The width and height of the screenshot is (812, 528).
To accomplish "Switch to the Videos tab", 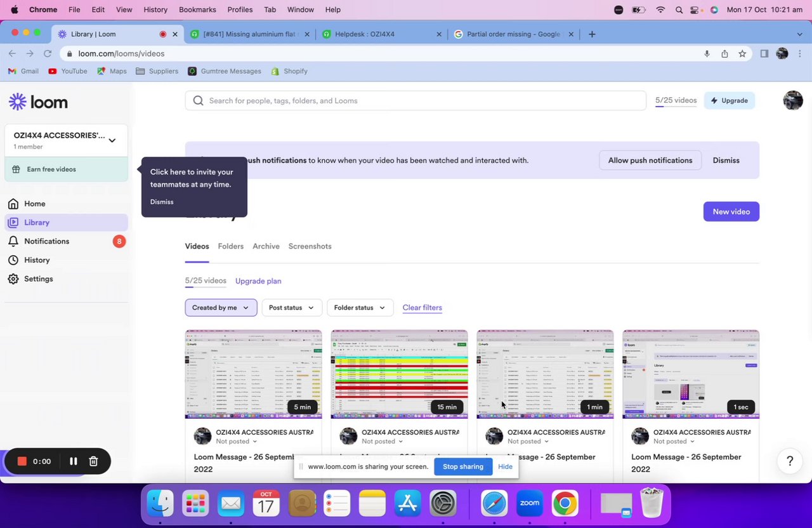I will click(x=197, y=246).
